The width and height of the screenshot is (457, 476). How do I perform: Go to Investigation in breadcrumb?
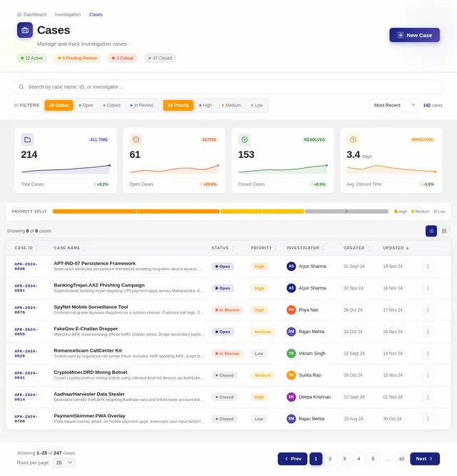(68, 14)
